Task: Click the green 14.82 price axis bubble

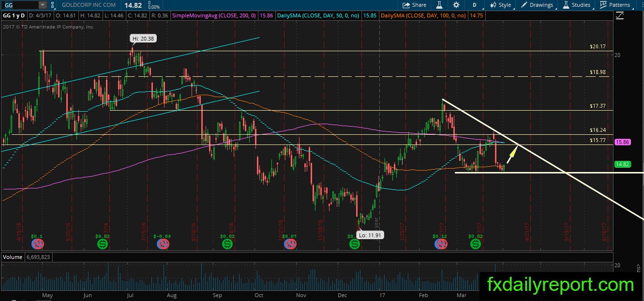Action: [x=622, y=164]
